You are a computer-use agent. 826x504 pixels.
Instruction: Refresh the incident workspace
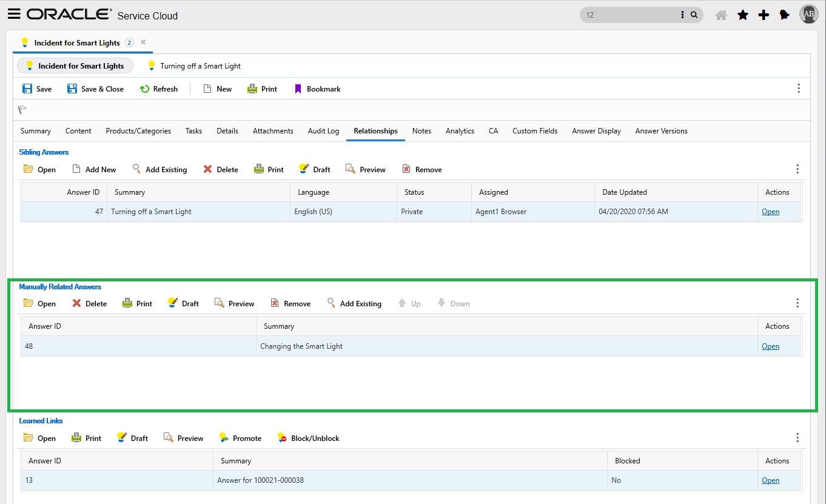[x=159, y=89]
